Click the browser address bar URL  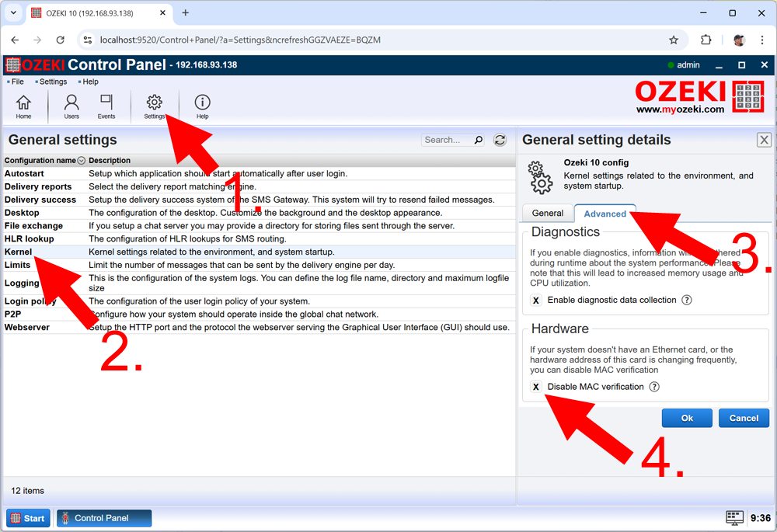(x=240, y=40)
